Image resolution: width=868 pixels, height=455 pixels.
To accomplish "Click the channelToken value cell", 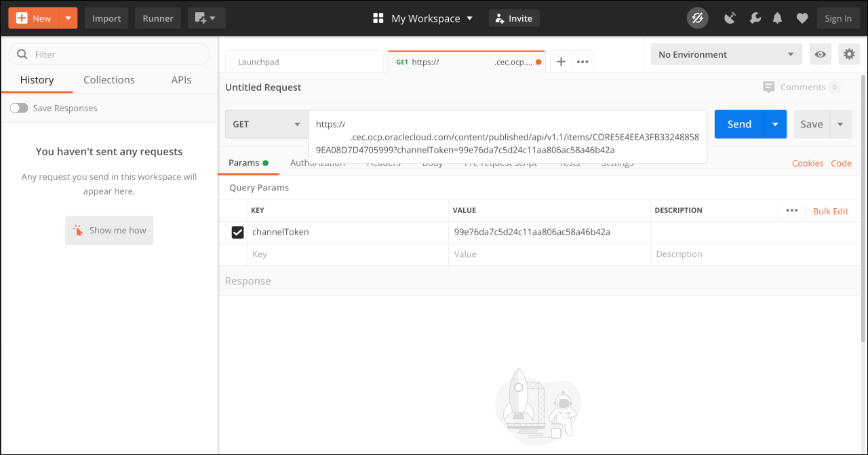I will [x=549, y=232].
